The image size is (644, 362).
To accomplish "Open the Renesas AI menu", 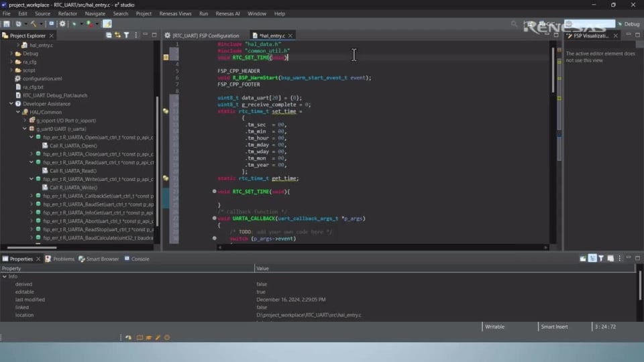I will click(227, 13).
